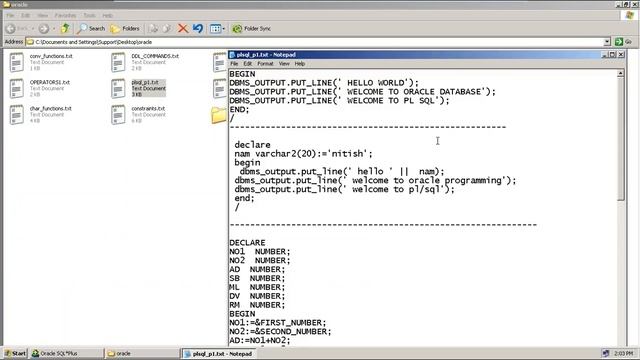Open Notepad's Format menu
This screenshot has width=640, height=360.
coord(265,64)
